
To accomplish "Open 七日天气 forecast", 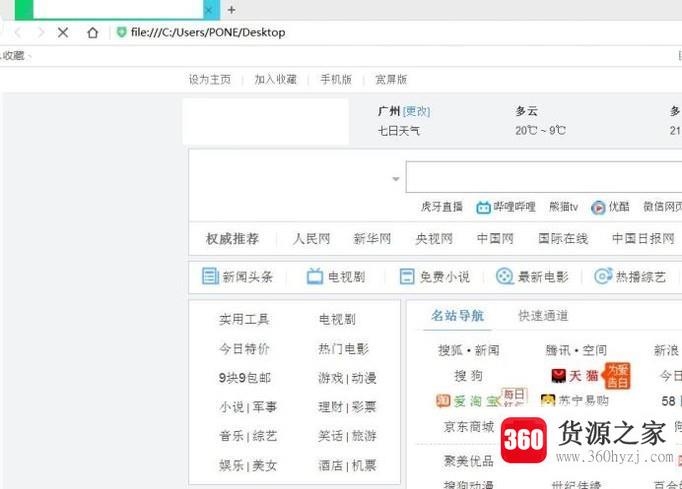I will tap(399, 131).
